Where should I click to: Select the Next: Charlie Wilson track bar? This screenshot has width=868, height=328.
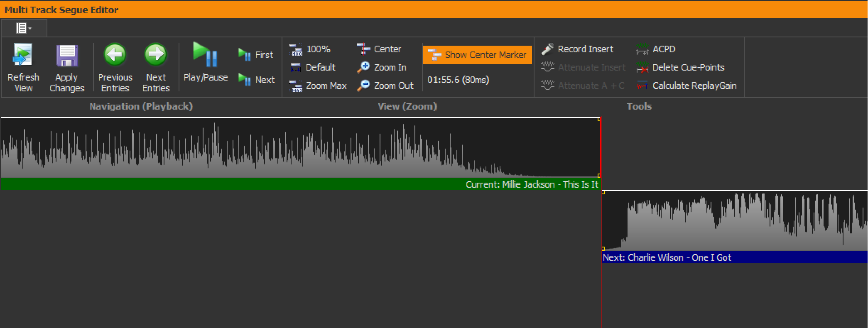pos(735,257)
